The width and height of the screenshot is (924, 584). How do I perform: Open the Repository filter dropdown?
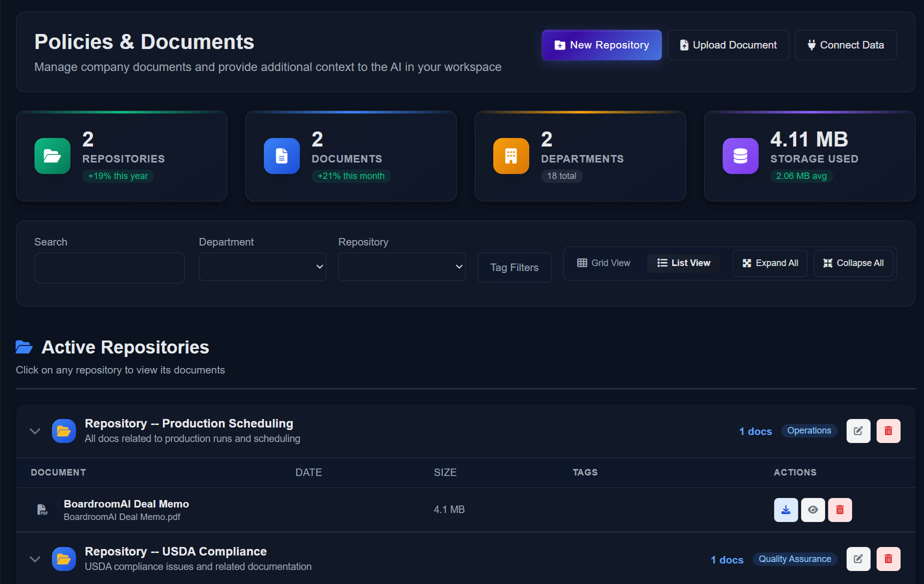pyautogui.click(x=402, y=267)
